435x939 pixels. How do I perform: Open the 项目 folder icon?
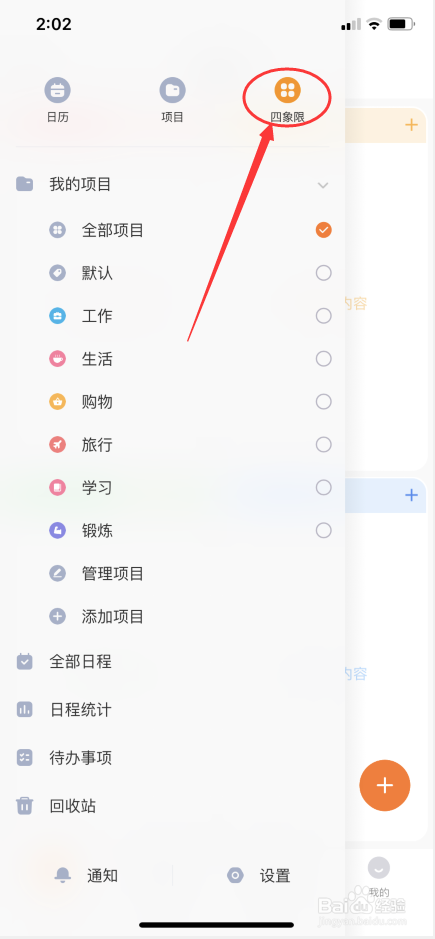(173, 90)
